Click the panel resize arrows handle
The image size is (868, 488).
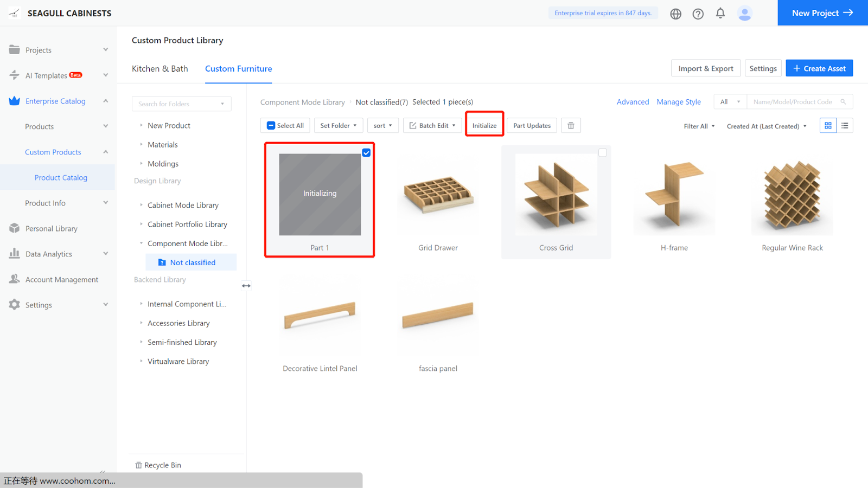(246, 286)
